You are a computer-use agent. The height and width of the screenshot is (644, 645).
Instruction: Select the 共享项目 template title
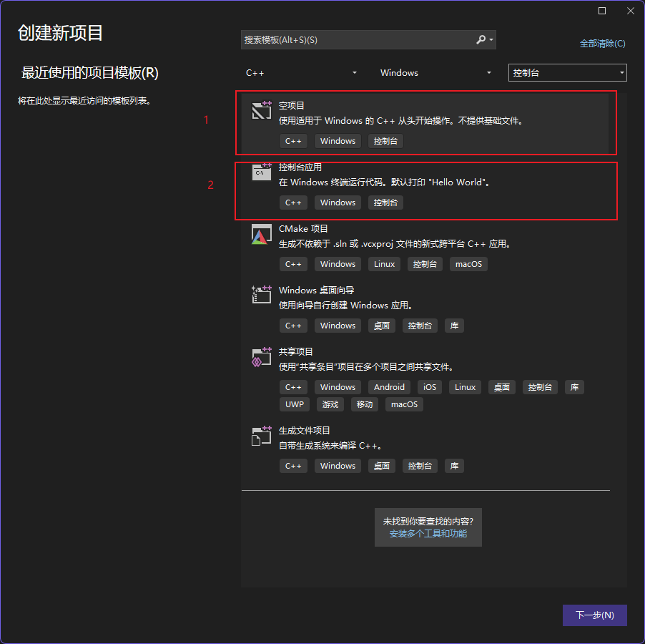click(295, 352)
